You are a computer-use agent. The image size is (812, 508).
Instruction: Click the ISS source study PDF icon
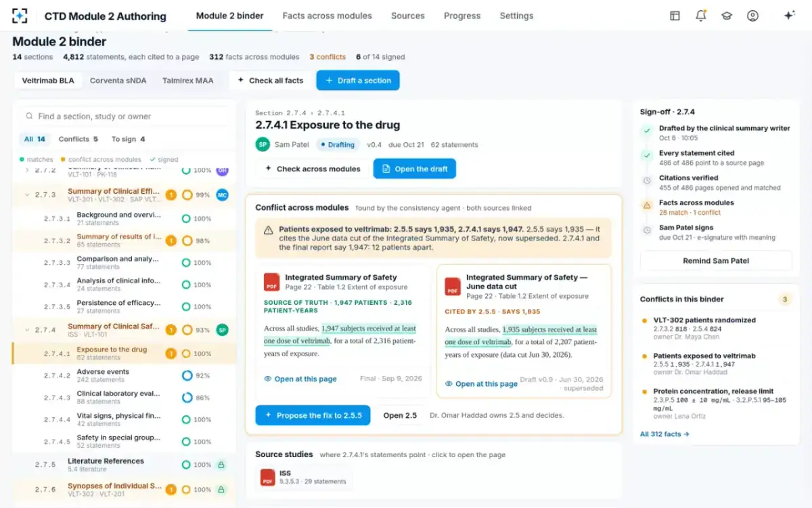pyautogui.click(x=268, y=477)
